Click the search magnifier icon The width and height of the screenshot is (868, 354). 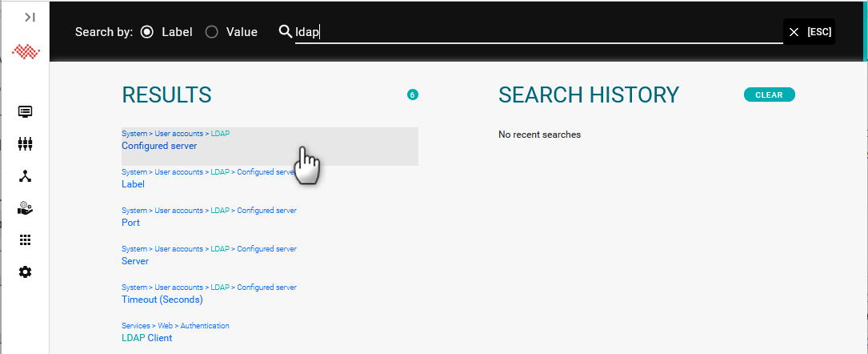click(x=285, y=32)
